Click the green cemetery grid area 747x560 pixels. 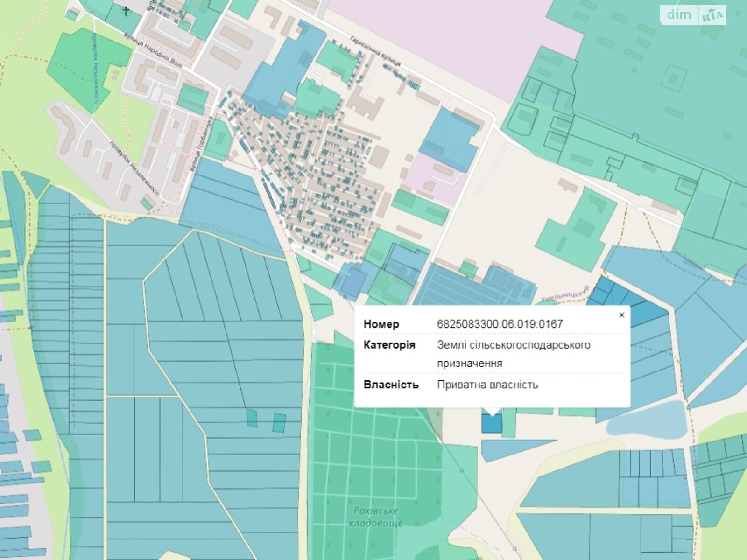[373, 443]
